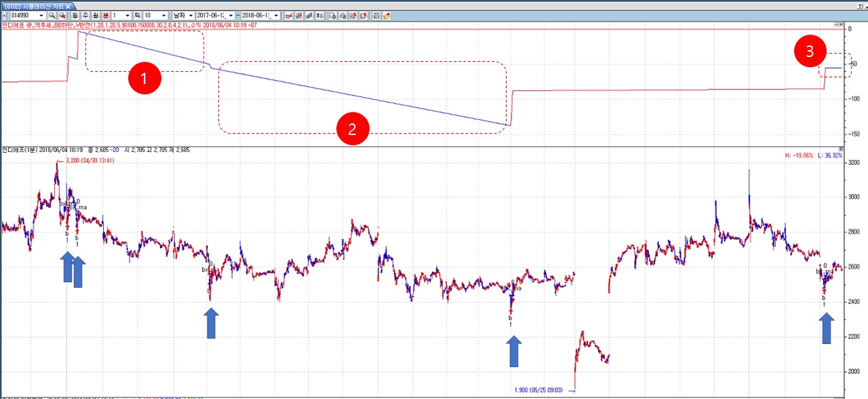Switch chart period to daily (일)
The height and width of the screenshot is (399, 868).
point(75,15)
